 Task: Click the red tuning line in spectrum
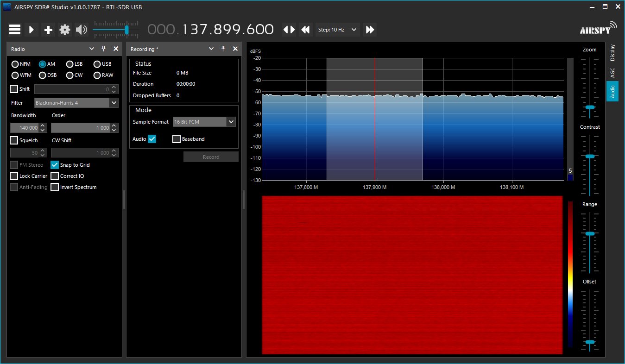[375, 119]
